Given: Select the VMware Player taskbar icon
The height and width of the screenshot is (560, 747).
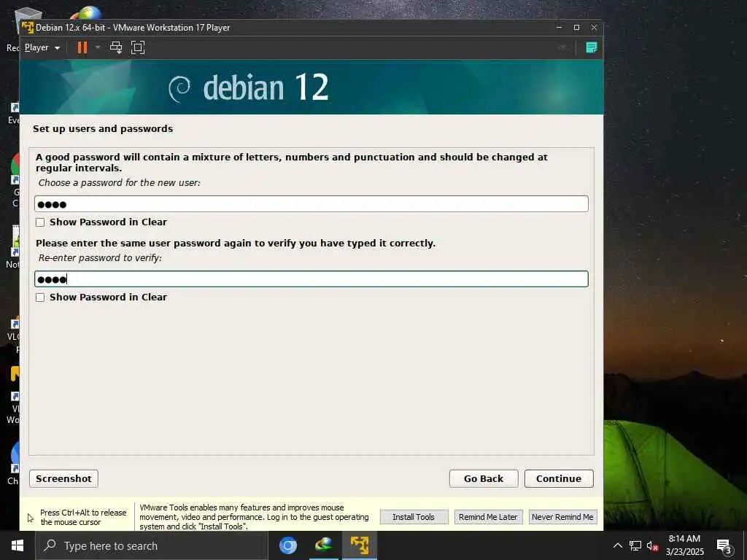Looking at the screenshot, I should click(359, 545).
